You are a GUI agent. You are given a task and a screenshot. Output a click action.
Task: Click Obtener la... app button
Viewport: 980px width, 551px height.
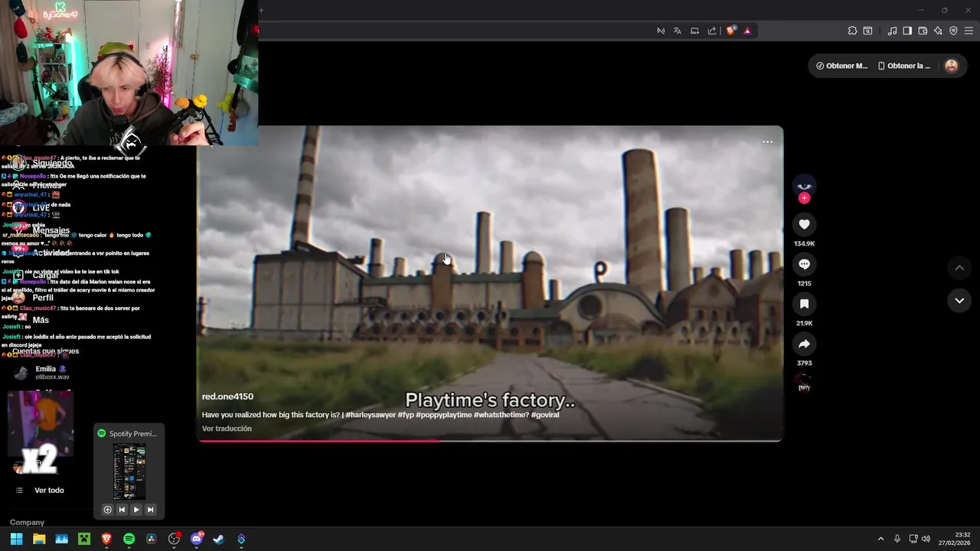click(x=904, y=66)
